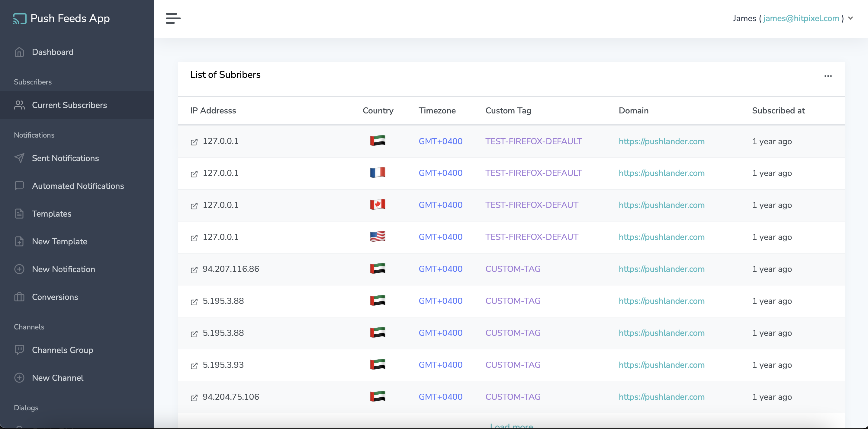Open Channels Group sidebar item
The height and width of the screenshot is (429, 868).
62,350
